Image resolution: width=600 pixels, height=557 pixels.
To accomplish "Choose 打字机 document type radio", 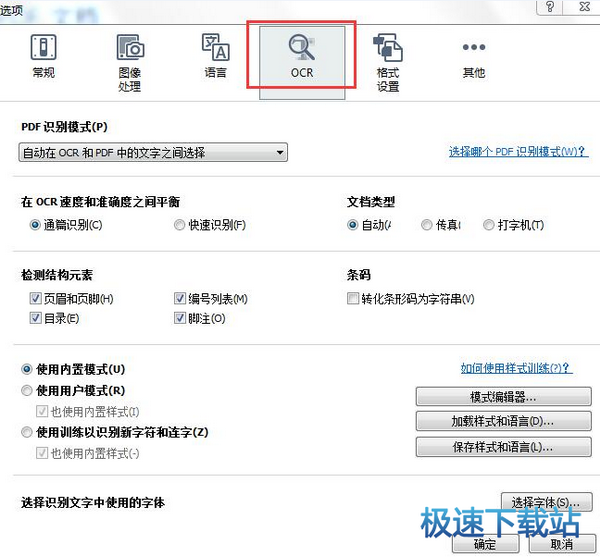I will [488, 225].
